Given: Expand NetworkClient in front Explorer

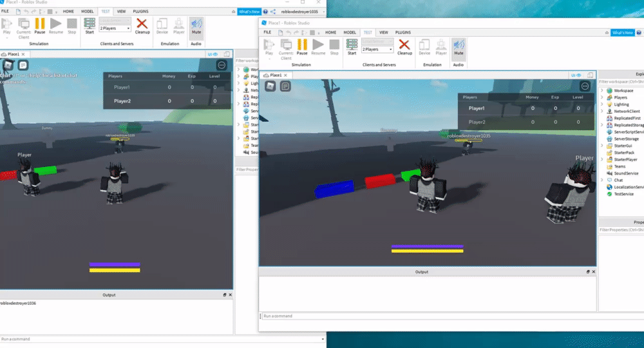Looking at the screenshot, I should (602, 111).
